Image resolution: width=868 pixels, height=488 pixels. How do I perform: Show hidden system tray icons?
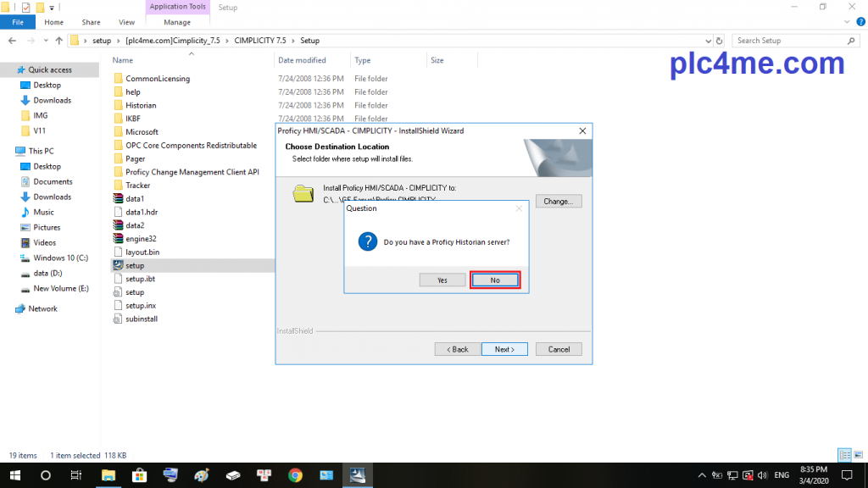[702, 475]
